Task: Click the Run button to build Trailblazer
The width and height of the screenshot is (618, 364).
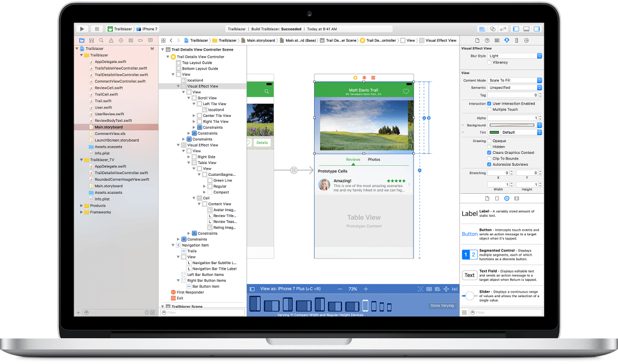Action: (x=81, y=28)
